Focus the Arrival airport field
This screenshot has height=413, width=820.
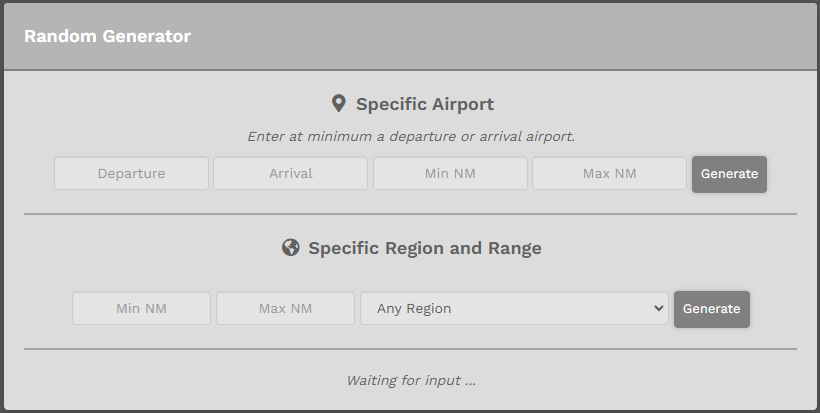click(290, 173)
